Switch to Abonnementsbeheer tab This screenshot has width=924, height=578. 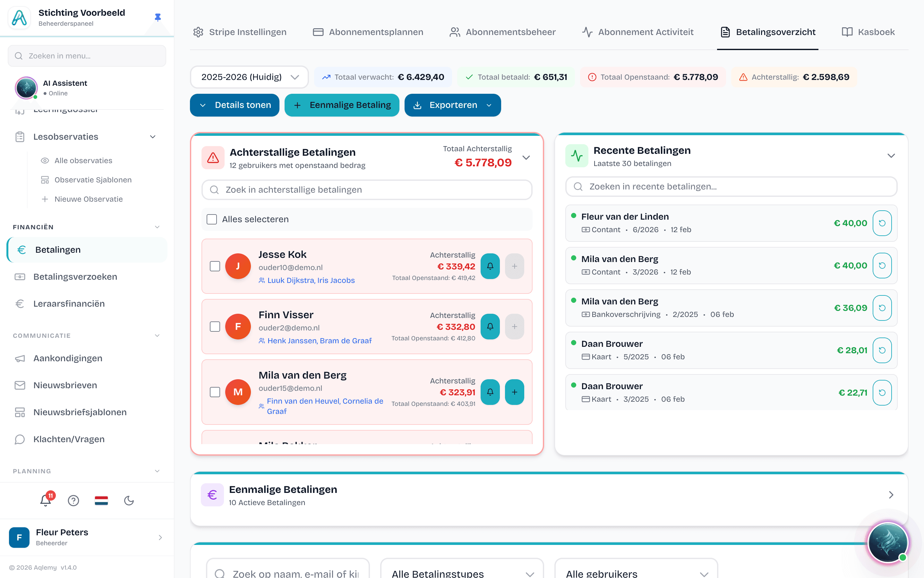click(502, 32)
